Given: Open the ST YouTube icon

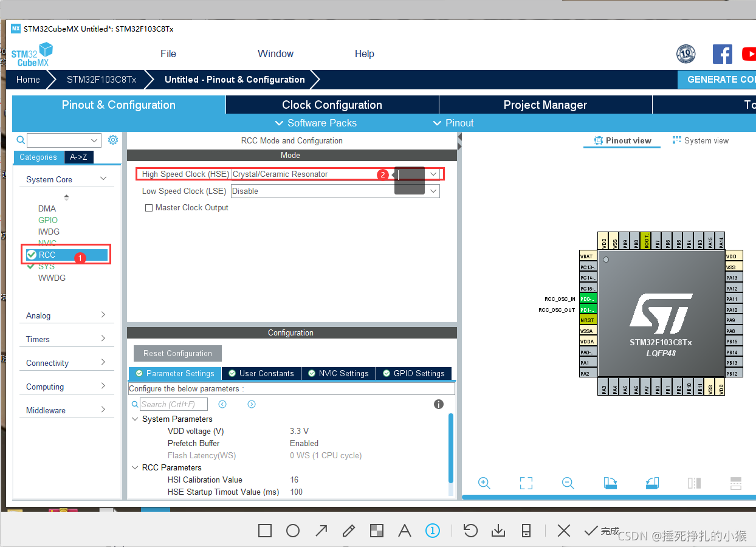Looking at the screenshot, I should coord(749,54).
